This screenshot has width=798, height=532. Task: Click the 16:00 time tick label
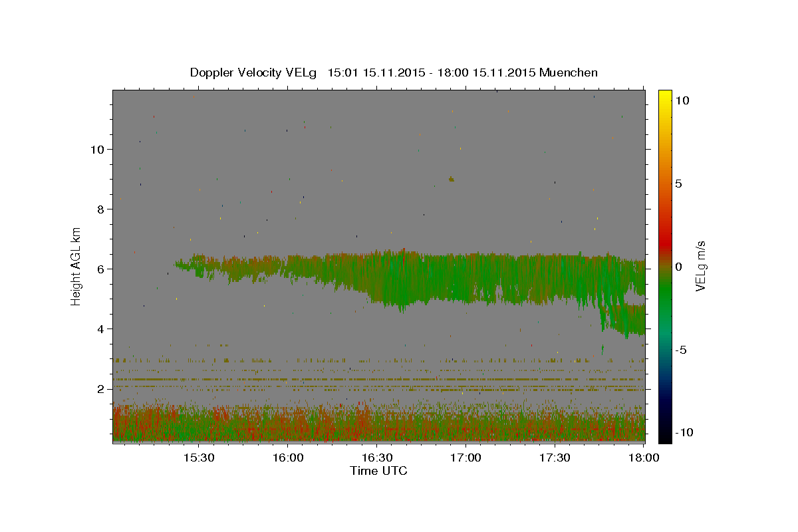287,458
